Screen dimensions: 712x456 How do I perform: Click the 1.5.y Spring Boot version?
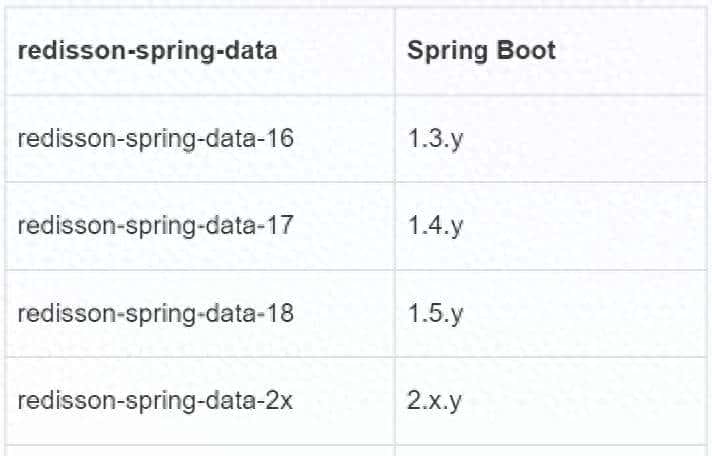click(435, 314)
